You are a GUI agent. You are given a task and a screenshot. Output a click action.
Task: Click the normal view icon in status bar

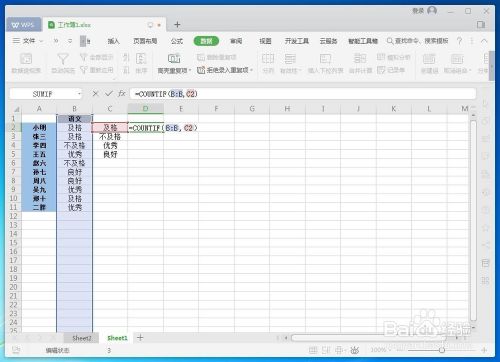coord(313,350)
